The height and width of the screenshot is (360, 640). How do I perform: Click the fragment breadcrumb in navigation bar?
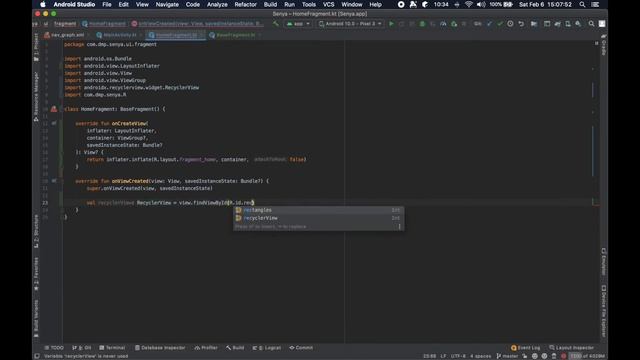tap(65, 24)
